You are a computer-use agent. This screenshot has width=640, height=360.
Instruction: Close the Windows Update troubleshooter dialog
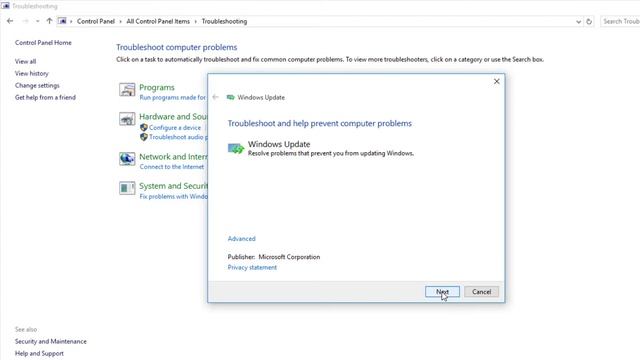click(x=496, y=81)
